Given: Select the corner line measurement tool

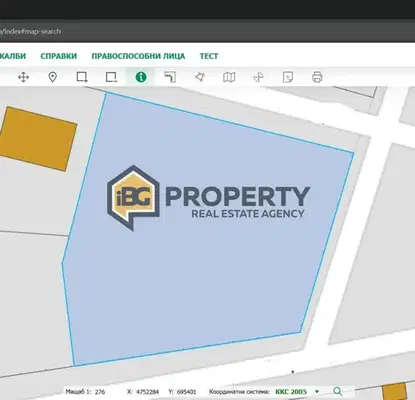Looking at the screenshot, I should tap(170, 77).
